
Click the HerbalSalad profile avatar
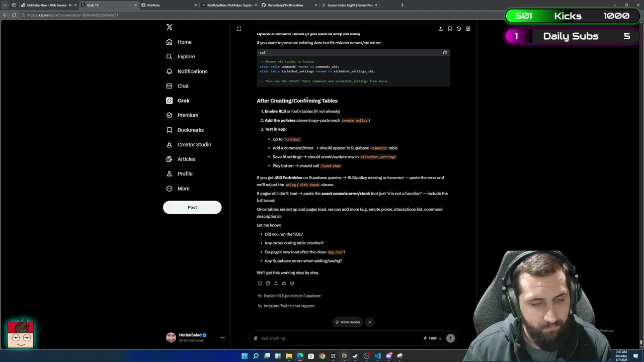171,338
